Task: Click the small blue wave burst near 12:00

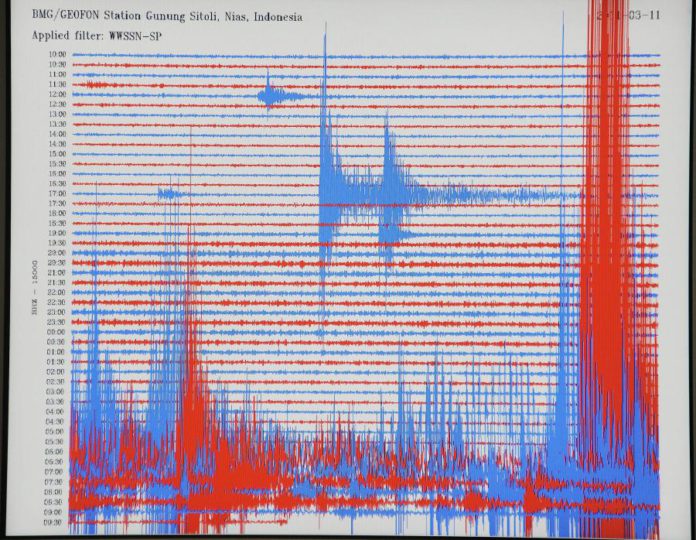Action: point(272,96)
